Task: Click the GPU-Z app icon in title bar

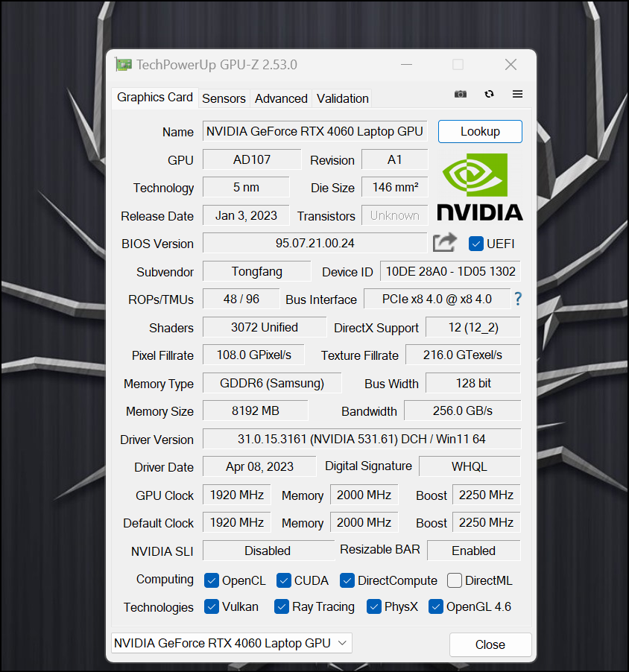Action: [x=124, y=65]
